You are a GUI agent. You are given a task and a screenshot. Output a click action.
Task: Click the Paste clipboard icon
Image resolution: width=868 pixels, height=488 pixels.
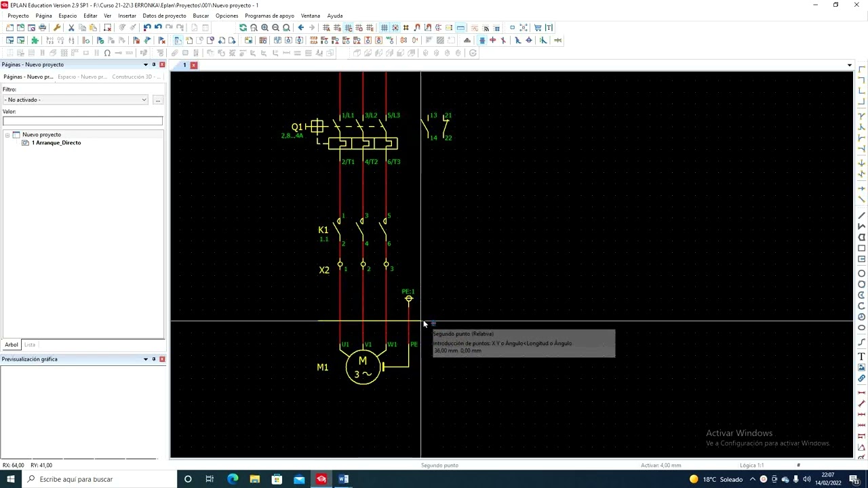93,28
